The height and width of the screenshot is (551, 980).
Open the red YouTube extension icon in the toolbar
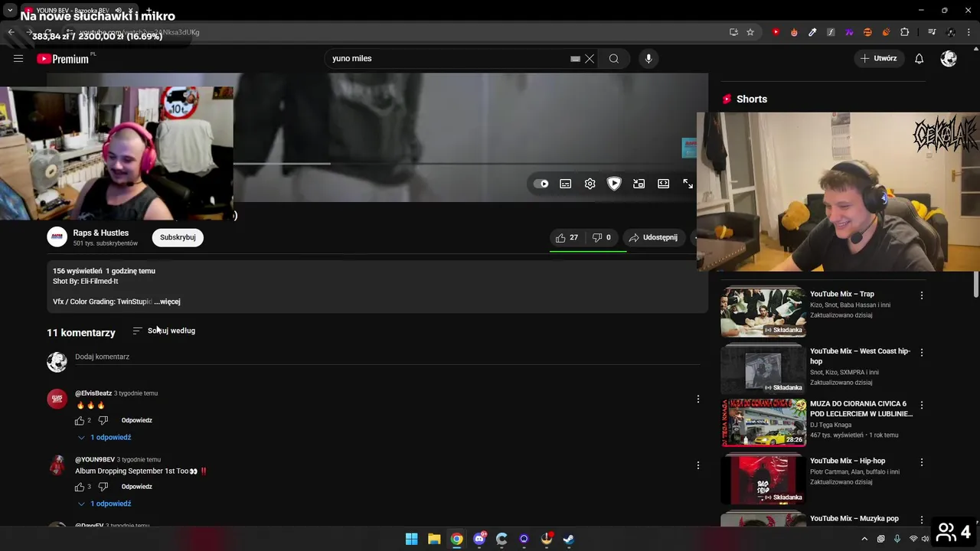coord(776,32)
